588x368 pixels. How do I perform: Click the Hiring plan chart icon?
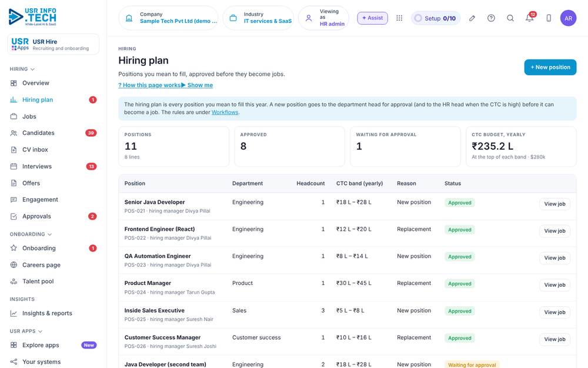(x=14, y=100)
